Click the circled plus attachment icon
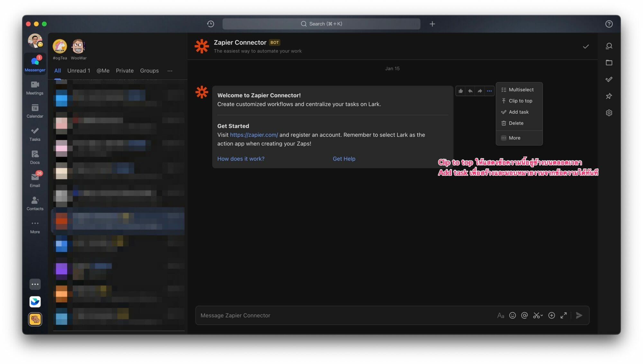 point(552,315)
